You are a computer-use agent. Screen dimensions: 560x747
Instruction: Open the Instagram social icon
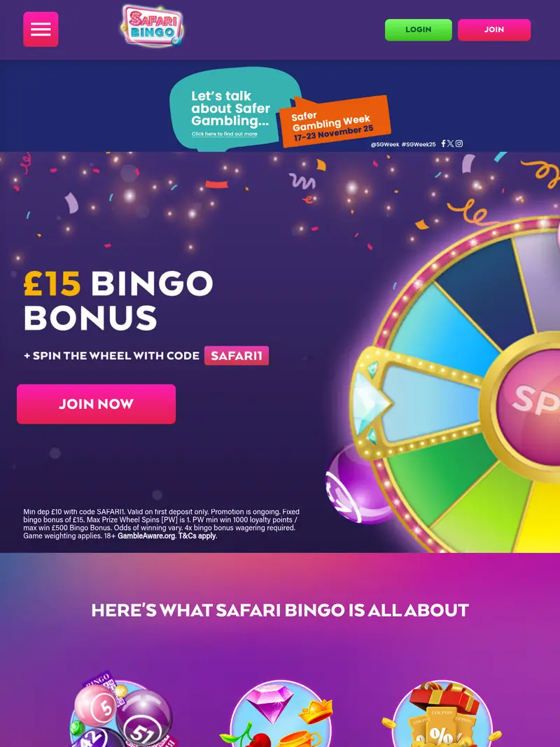pyautogui.click(x=458, y=144)
